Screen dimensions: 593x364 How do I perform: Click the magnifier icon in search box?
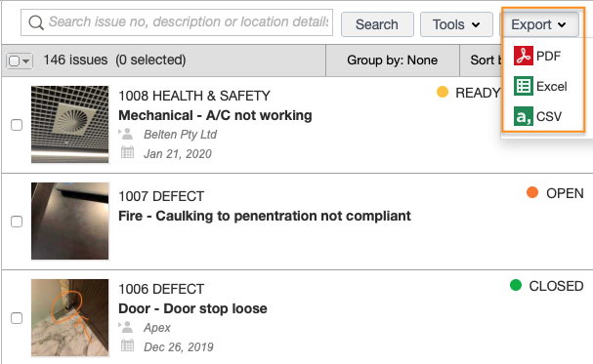[x=36, y=22]
